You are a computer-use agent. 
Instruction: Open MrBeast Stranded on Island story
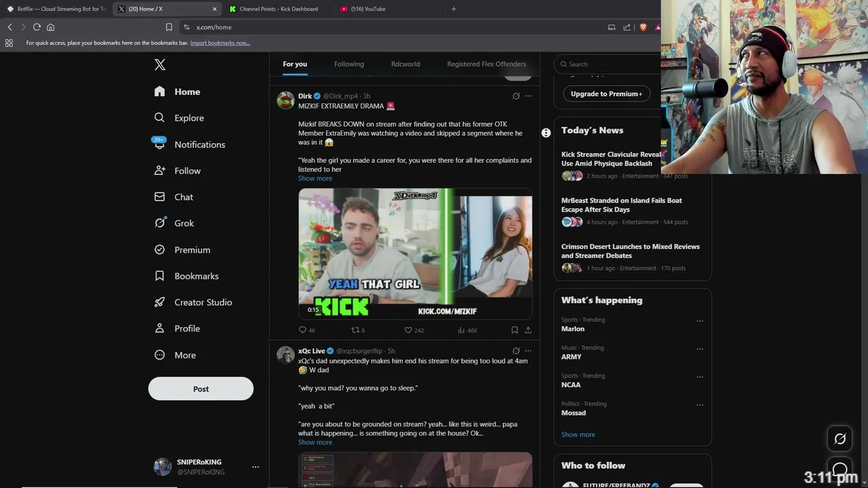[x=622, y=205]
